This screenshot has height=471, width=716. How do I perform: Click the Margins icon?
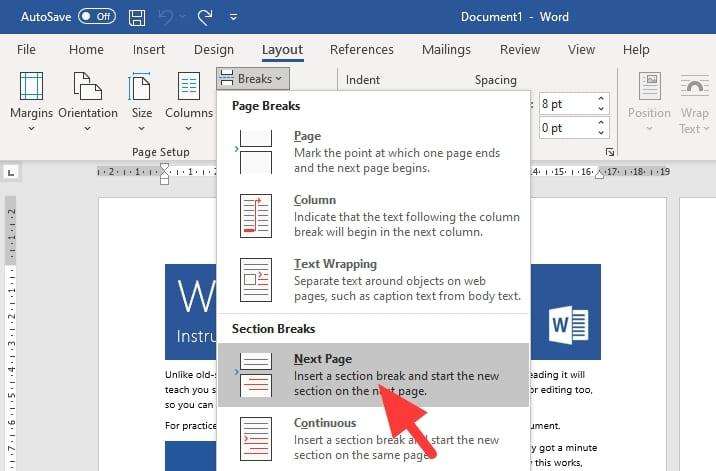pyautogui.click(x=32, y=86)
